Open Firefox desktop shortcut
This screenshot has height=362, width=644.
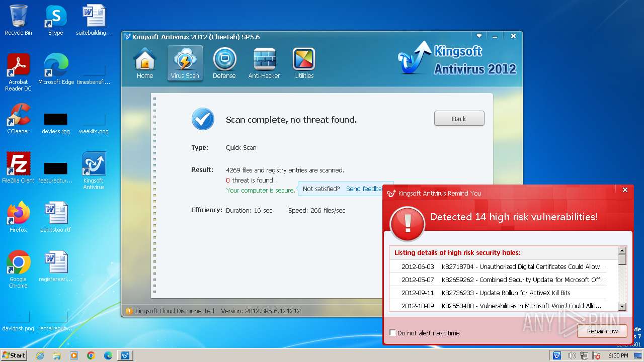[18, 217]
